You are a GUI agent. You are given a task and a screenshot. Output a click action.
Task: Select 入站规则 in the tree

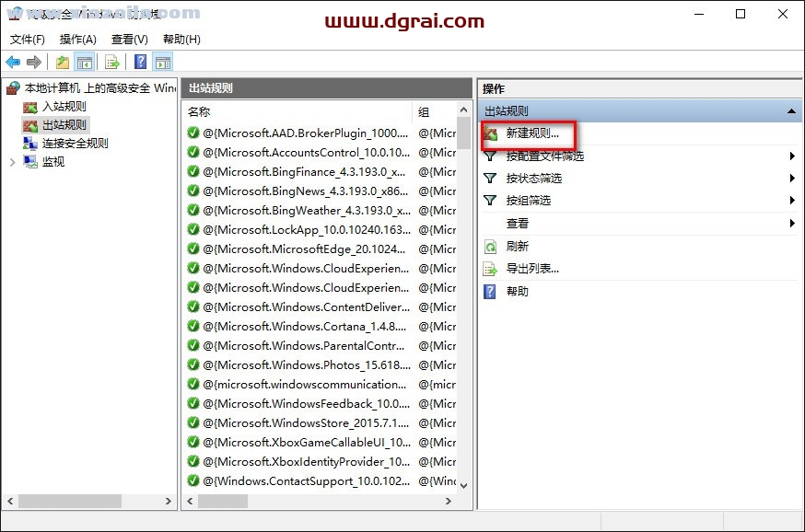click(64, 107)
